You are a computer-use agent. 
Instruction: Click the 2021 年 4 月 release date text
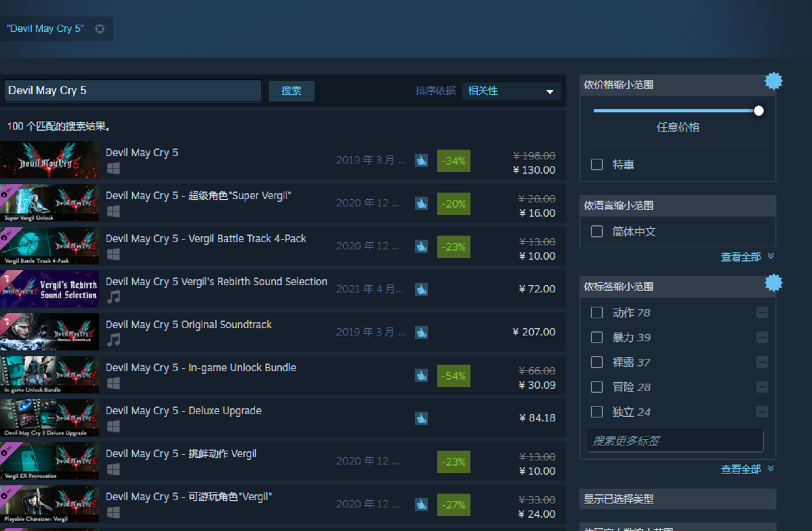369,289
